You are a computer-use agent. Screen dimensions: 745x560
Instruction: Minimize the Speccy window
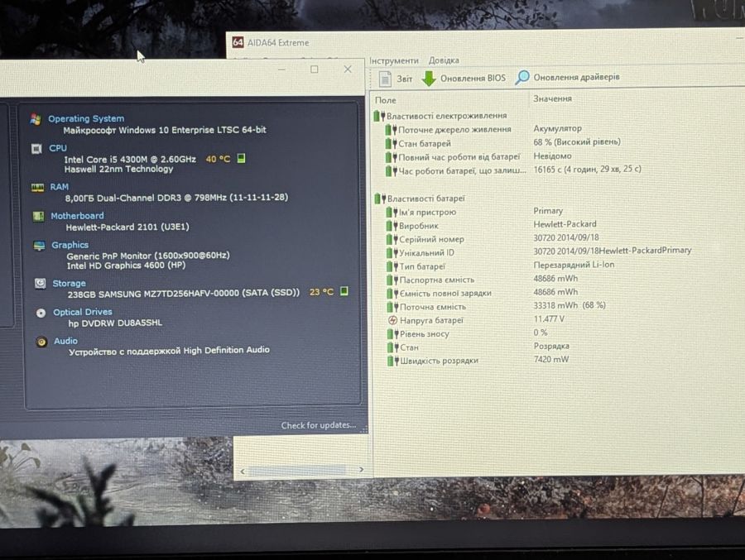(x=281, y=69)
